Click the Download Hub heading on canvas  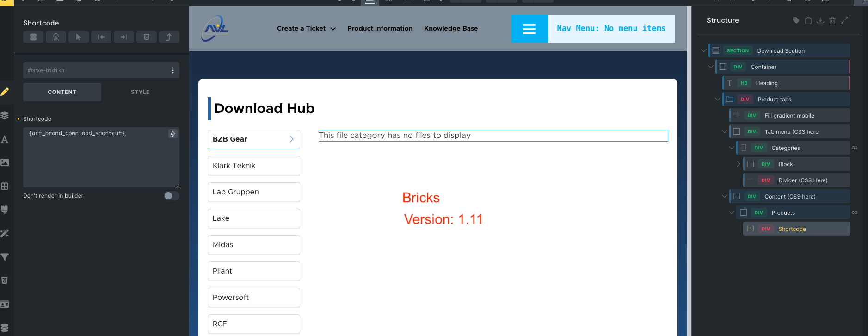pos(264,108)
